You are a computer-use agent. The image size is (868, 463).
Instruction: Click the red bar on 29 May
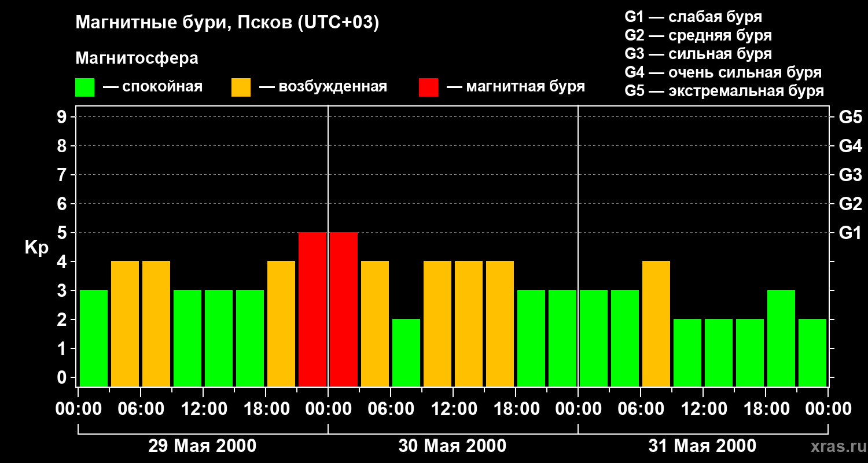pos(312,309)
